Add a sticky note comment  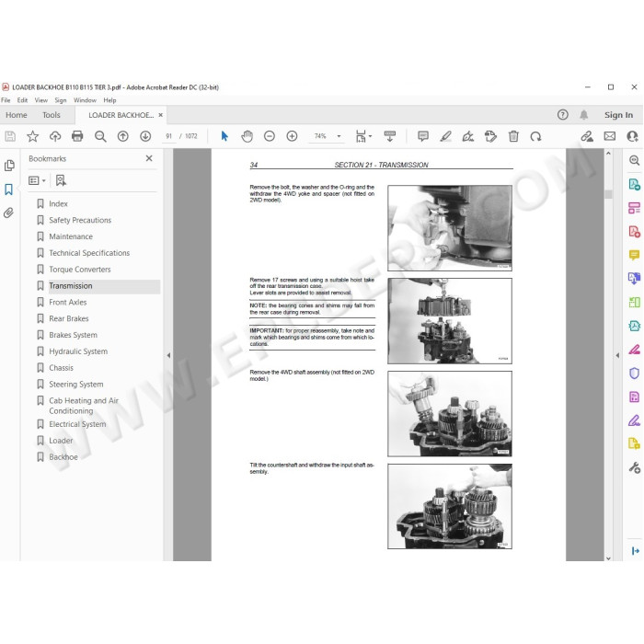423,136
